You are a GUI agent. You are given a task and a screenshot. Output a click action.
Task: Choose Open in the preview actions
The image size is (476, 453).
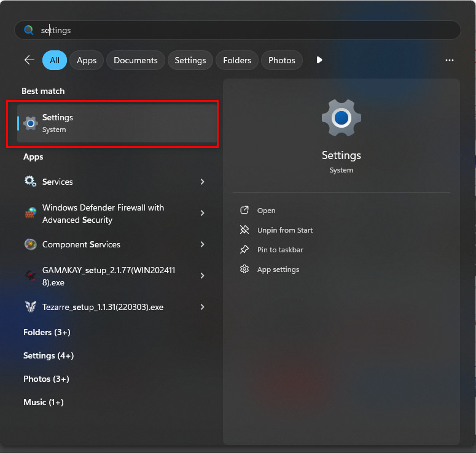tap(266, 211)
